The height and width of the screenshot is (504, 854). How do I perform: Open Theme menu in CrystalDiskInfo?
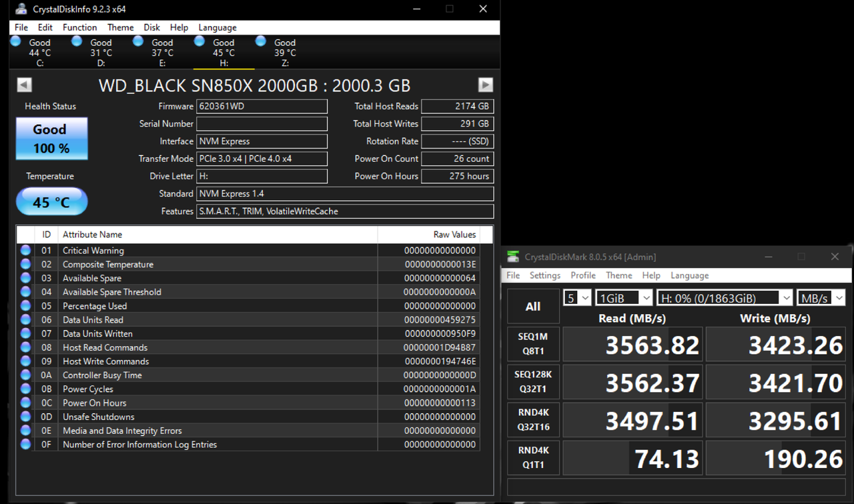(x=121, y=27)
